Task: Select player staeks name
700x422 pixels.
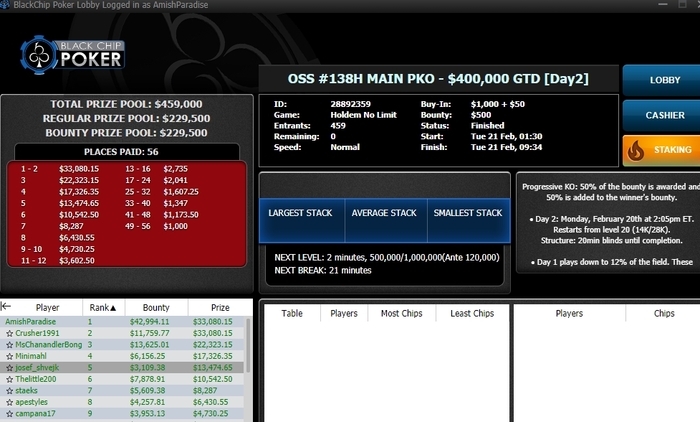Action: coord(26,391)
